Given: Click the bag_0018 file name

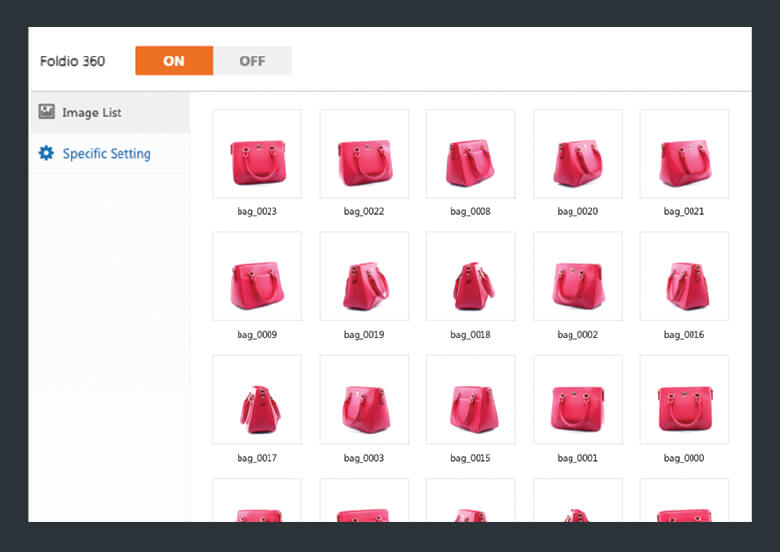Looking at the screenshot, I should click(x=471, y=335).
